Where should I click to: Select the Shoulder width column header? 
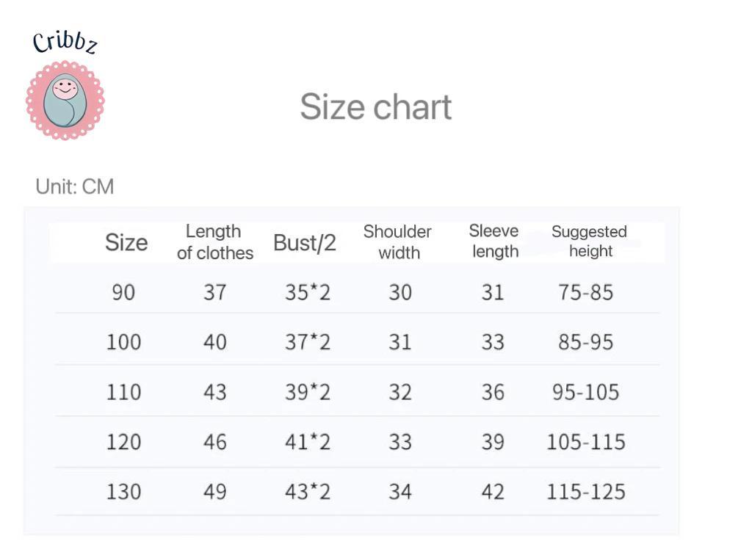(397, 242)
